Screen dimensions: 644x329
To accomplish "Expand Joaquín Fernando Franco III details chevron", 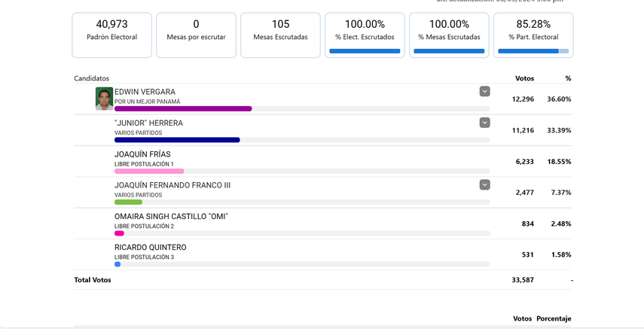I will (x=484, y=184).
